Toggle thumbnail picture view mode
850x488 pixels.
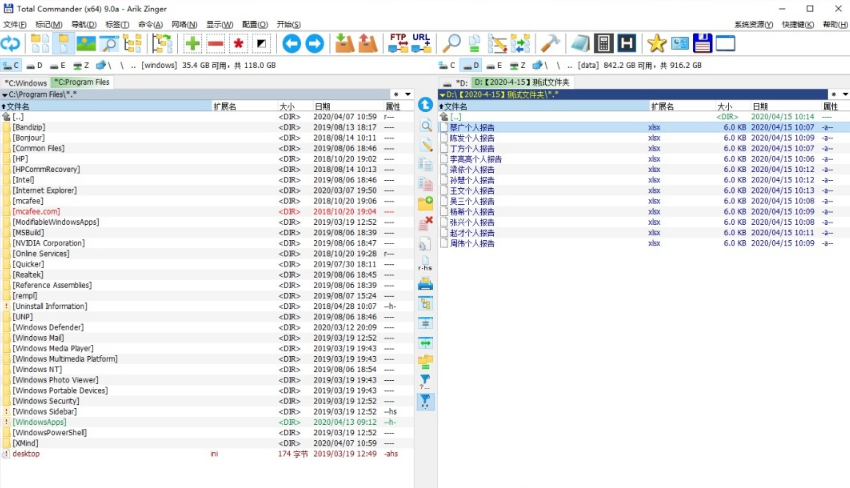(86, 43)
